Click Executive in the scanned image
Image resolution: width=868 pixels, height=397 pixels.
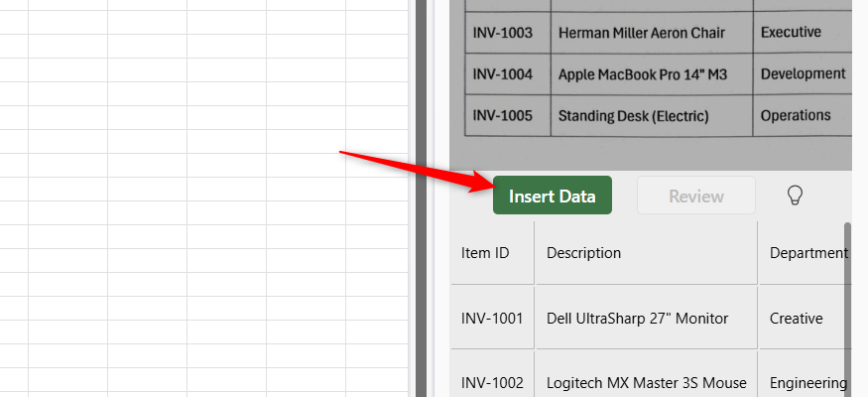(791, 32)
